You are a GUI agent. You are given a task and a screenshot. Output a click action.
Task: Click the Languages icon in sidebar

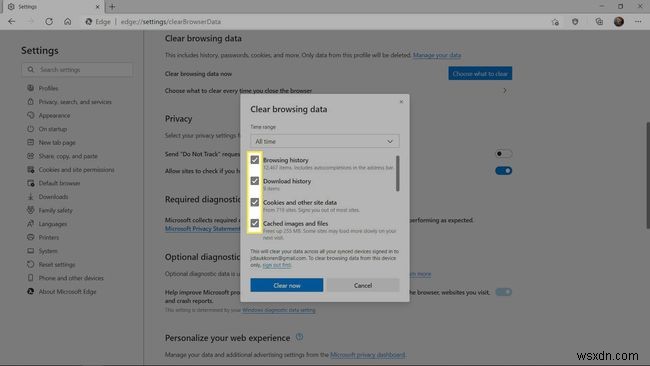[x=30, y=224]
